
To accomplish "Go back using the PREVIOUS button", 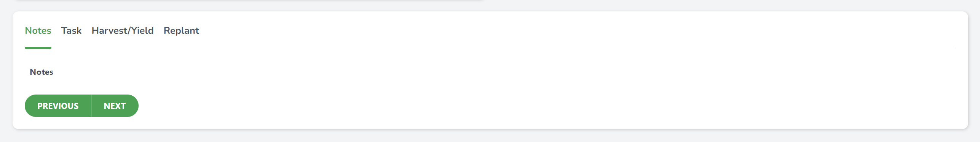I will click(58, 106).
